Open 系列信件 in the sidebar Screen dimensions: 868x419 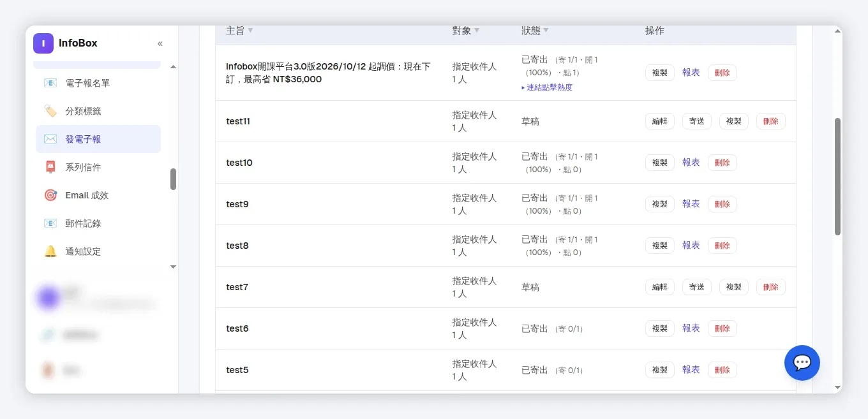point(98,167)
